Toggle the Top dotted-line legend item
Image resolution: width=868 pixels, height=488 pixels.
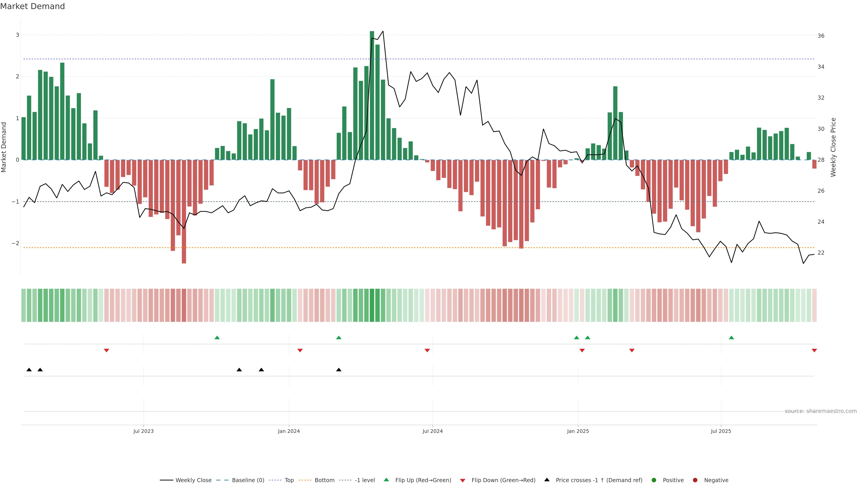coord(289,480)
